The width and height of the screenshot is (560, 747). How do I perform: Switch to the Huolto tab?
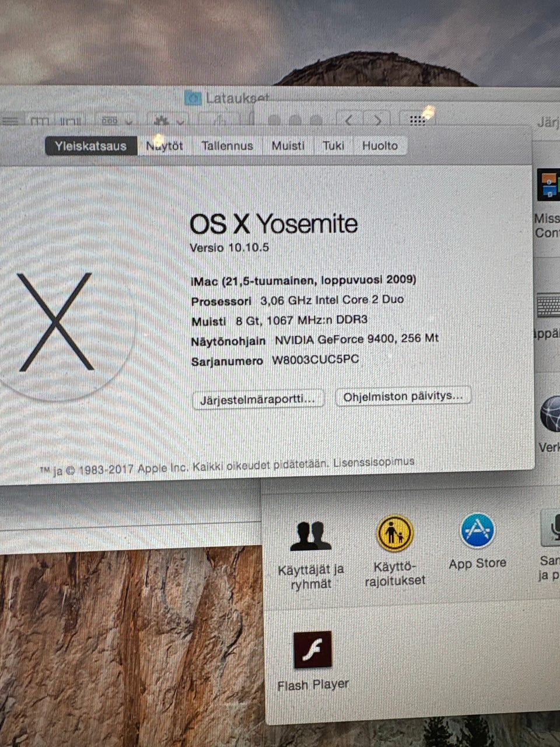tap(380, 146)
